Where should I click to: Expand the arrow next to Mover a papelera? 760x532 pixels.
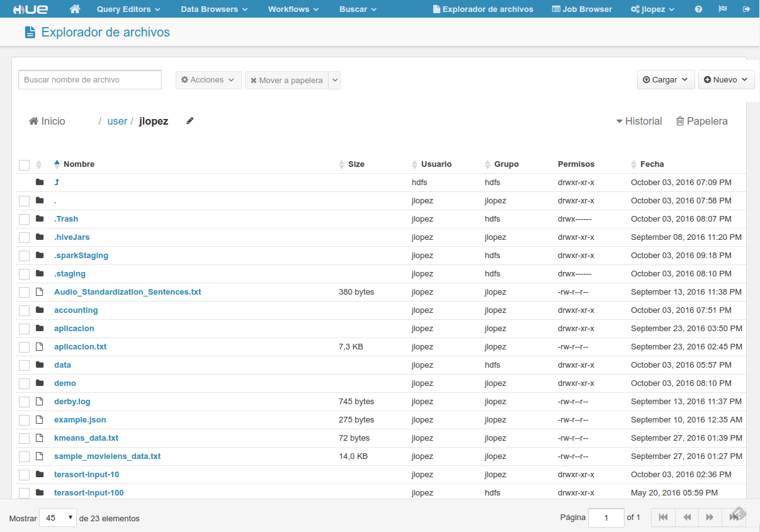click(334, 80)
